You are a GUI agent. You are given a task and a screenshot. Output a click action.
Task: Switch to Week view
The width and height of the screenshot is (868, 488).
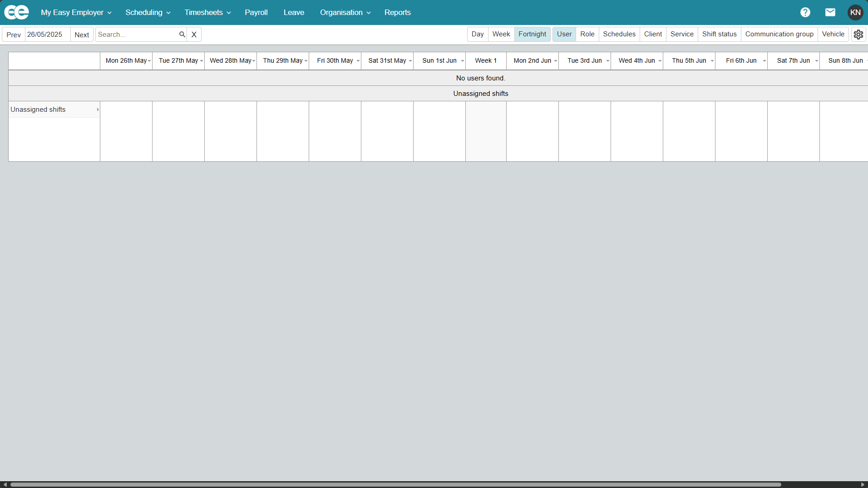(x=501, y=34)
